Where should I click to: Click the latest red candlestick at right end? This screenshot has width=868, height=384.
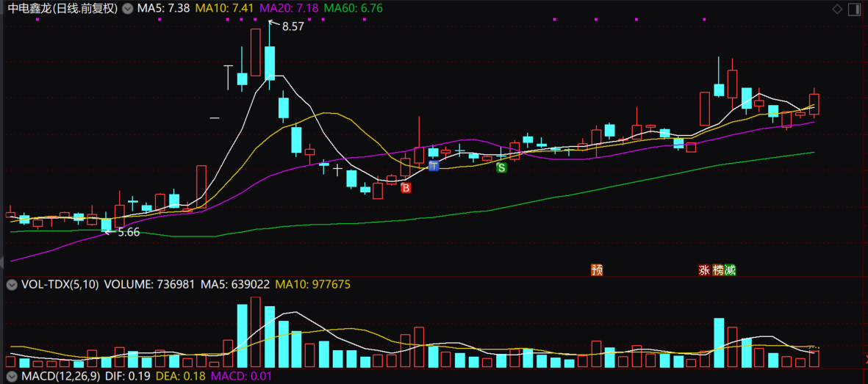[814, 104]
